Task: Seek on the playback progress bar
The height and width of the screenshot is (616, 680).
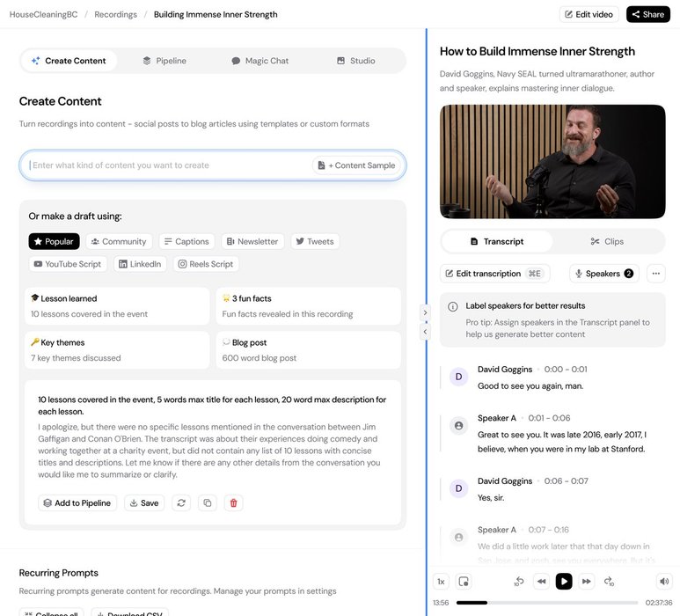Action: (547, 603)
